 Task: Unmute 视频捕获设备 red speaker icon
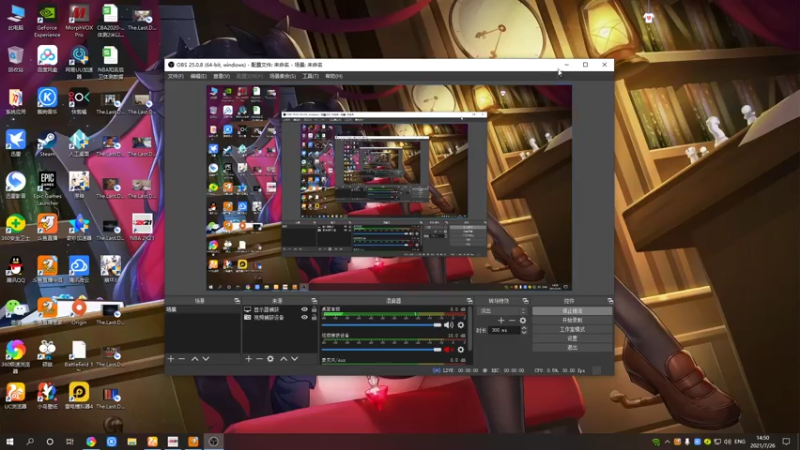448,349
